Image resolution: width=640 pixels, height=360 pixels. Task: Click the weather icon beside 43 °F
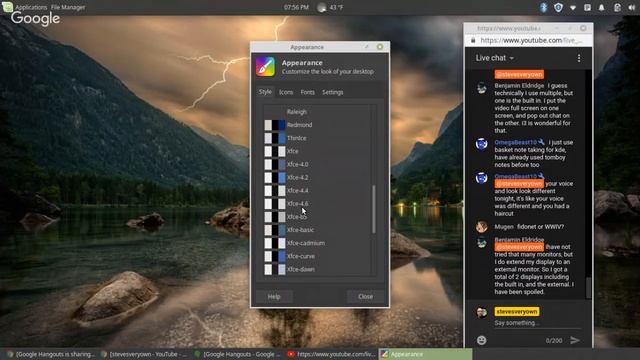pyautogui.click(x=322, y=7)
